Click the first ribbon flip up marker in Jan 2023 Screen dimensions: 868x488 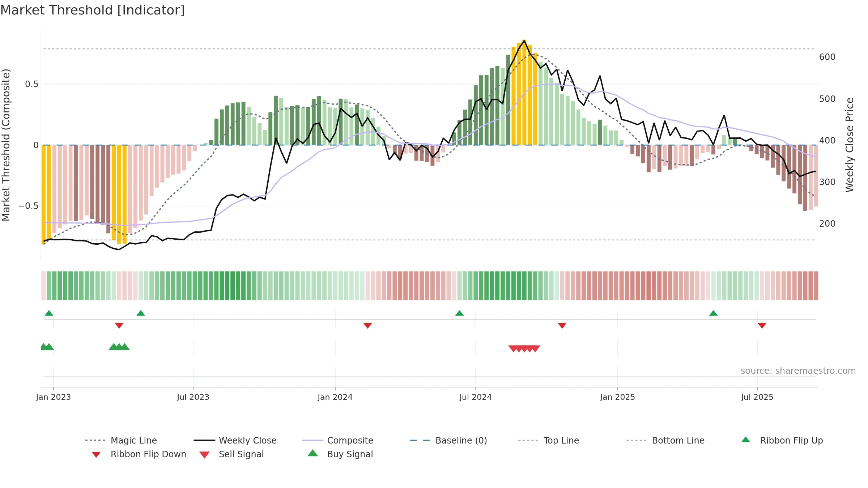click(49, 313)
